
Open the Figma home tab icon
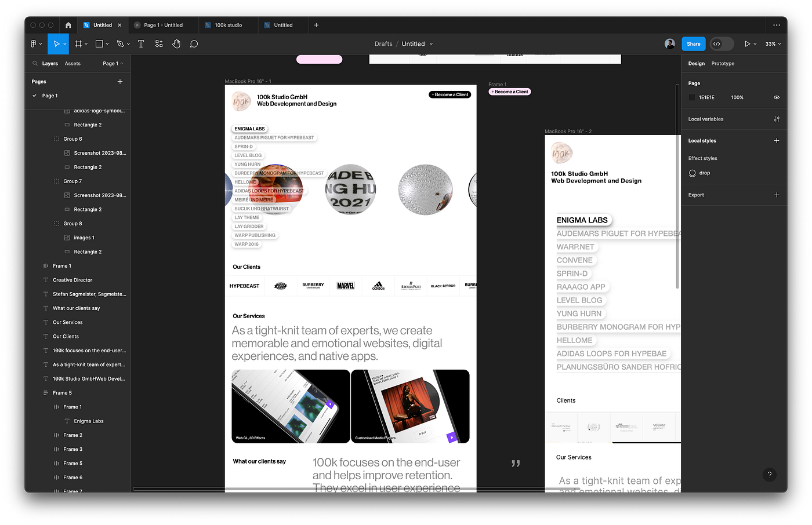point(68,25)
